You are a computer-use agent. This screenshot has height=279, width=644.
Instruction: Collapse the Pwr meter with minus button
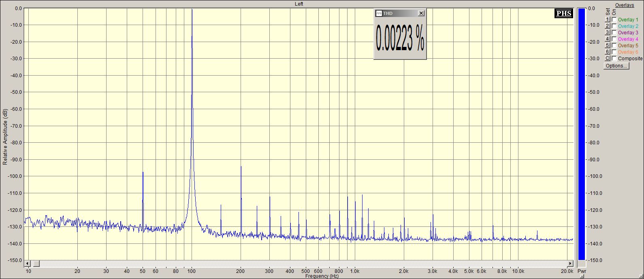[582, 277]
